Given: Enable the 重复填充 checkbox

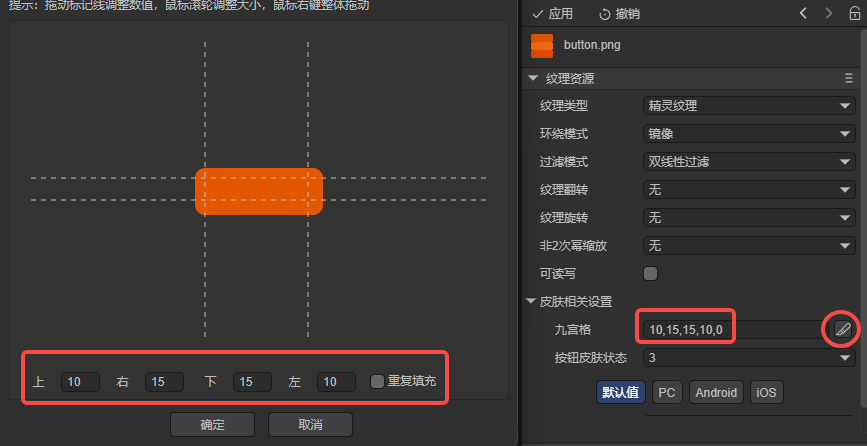Looking at the screenshot, I should point(377,381).
